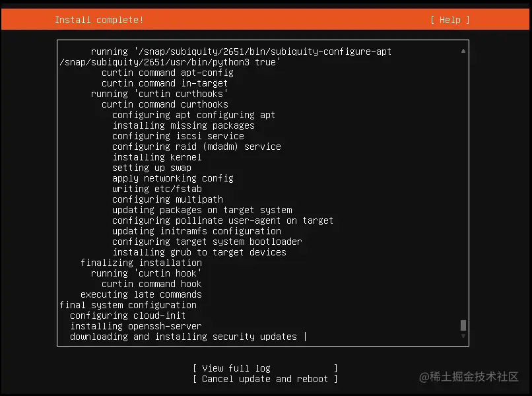Click the 'final system configuration' log line
This screenshot has height=396, width=532.
[128, 305]
